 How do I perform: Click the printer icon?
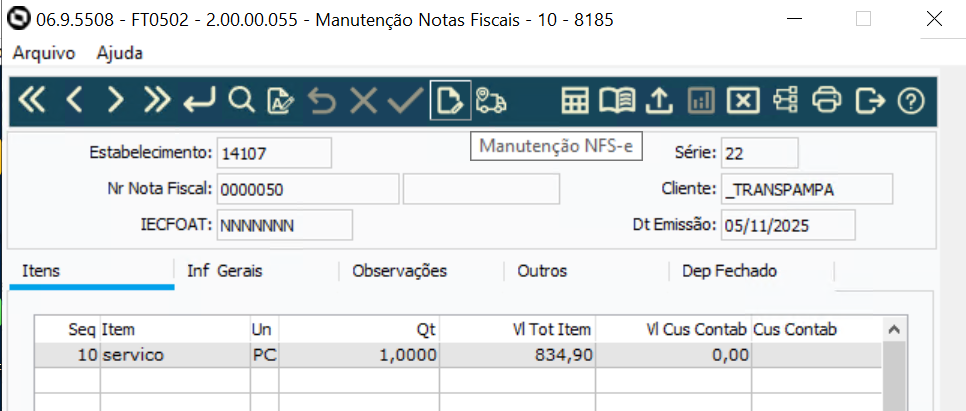click(x=826, y=100)
